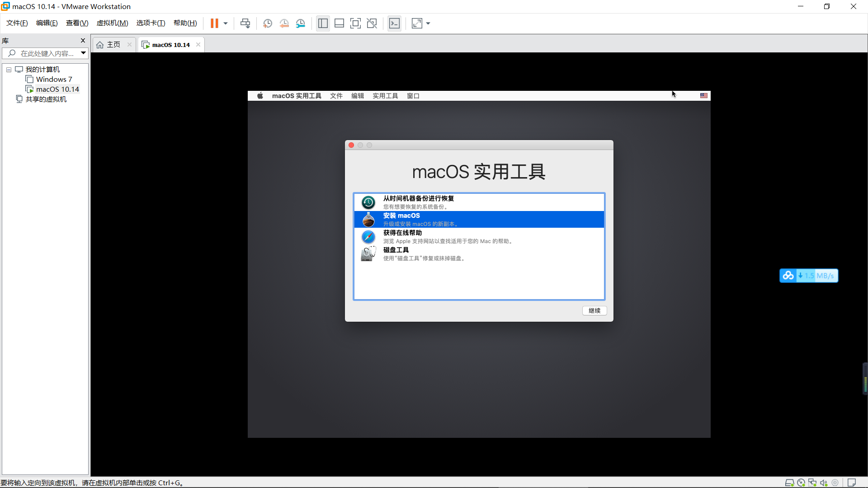This screenshot has width=868, height=488.
Task: Take a snapshot of this virtual machine
Action: point(268,23)
